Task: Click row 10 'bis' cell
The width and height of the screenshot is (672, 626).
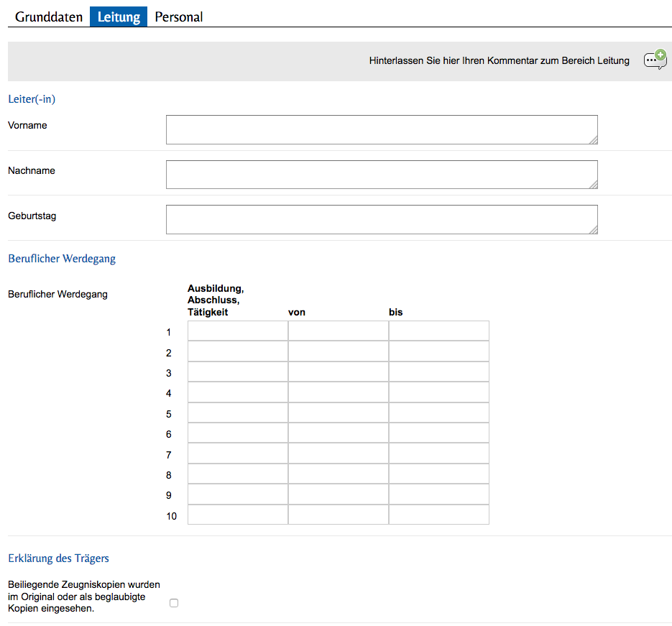Action: coord(439,515)
